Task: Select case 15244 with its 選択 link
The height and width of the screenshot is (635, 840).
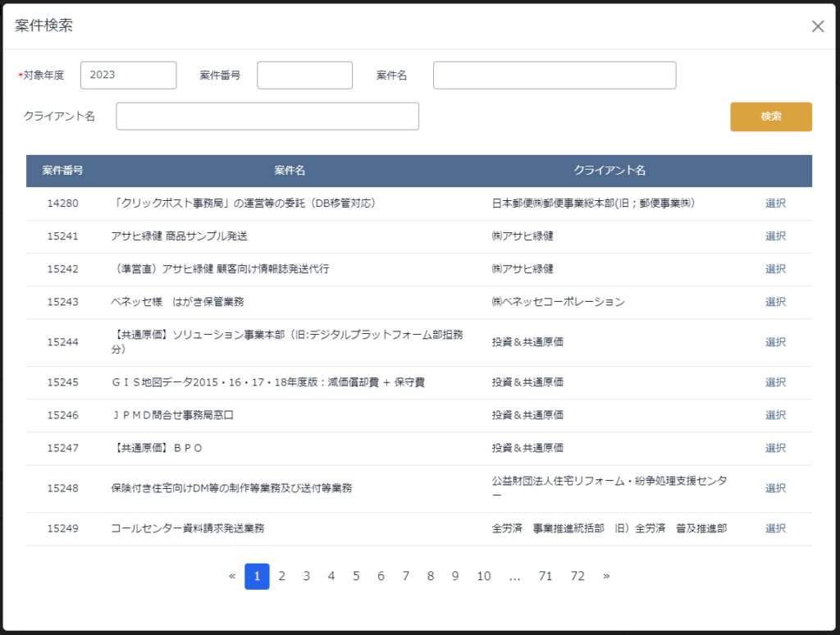Action: (775, 342)
